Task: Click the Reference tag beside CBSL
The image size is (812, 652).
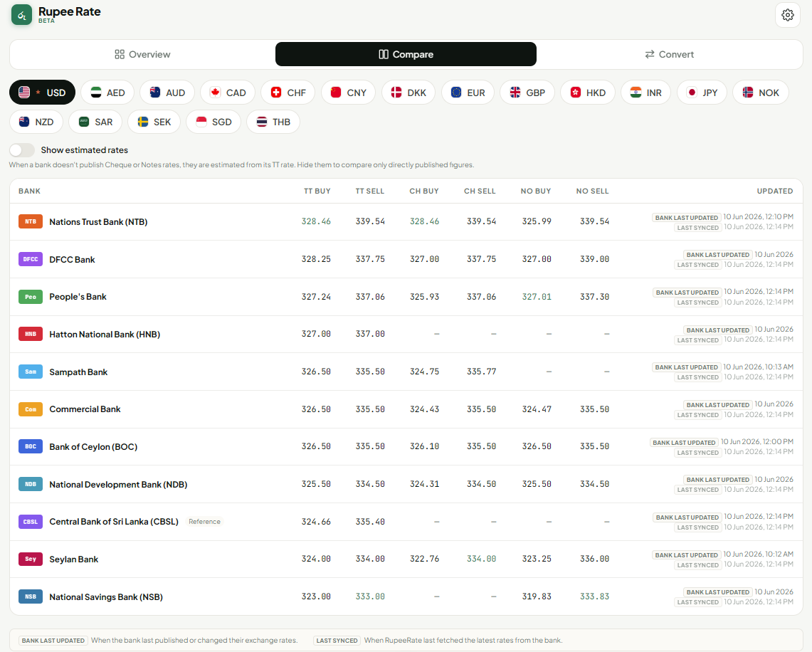Action: (204, 522)
